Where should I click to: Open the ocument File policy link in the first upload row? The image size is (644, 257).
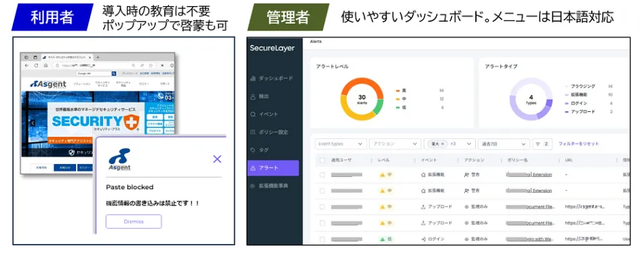[531, 207]
